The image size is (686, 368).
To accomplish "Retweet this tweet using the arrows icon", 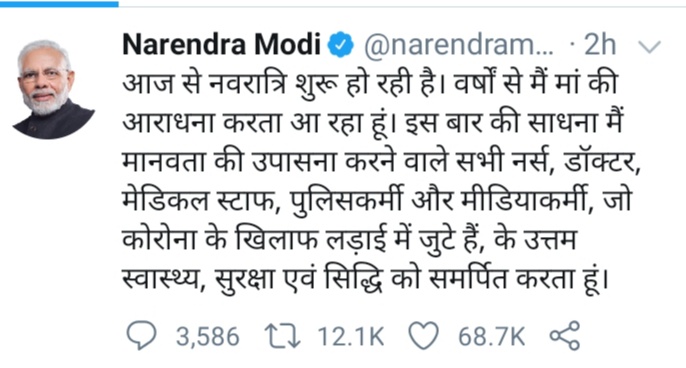I will point(282,336).
